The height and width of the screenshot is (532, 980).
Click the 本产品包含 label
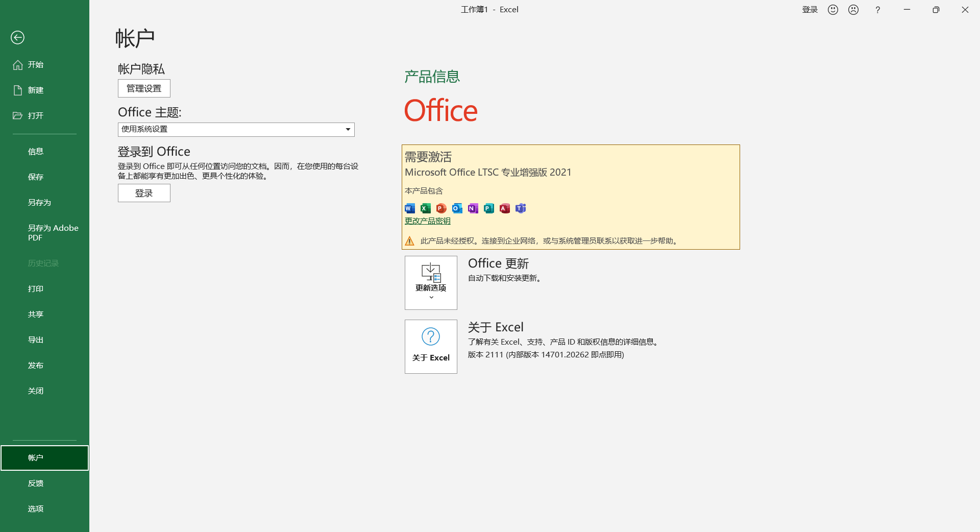point(424,191)
